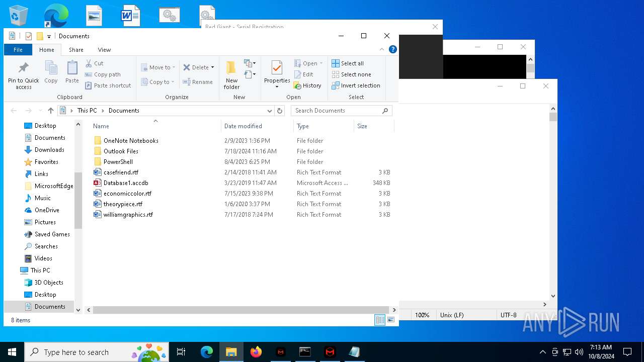Click Copy path in Clipboard group

[x=103, y=74]
